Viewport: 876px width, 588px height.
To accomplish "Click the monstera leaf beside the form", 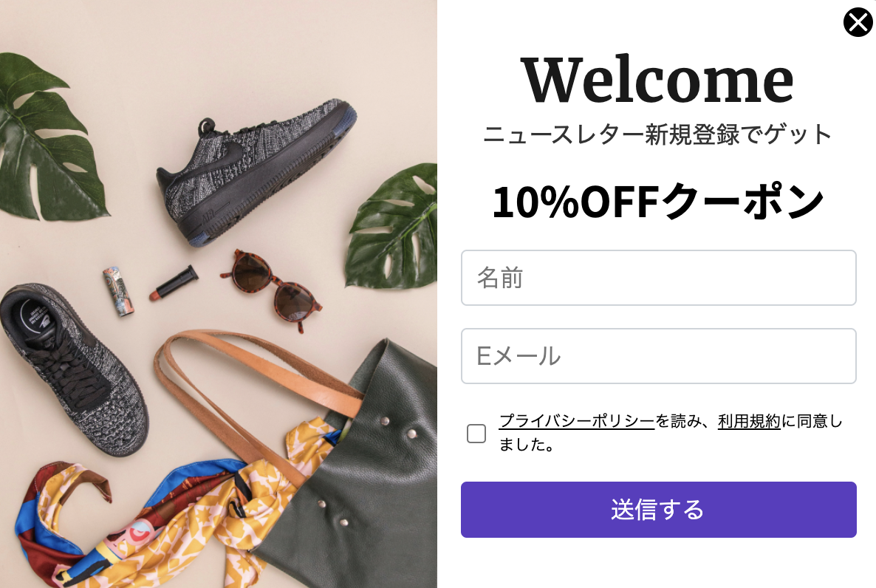I will tap(393, 226).
